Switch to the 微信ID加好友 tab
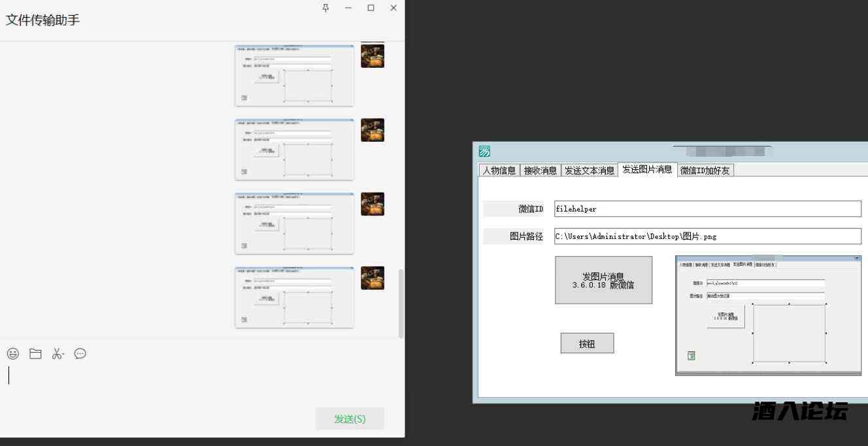The image size is (868, 446). (705, 170)
